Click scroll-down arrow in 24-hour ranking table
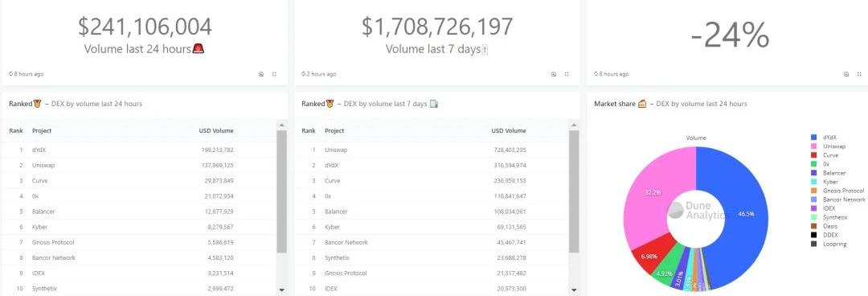 point(281,290)
